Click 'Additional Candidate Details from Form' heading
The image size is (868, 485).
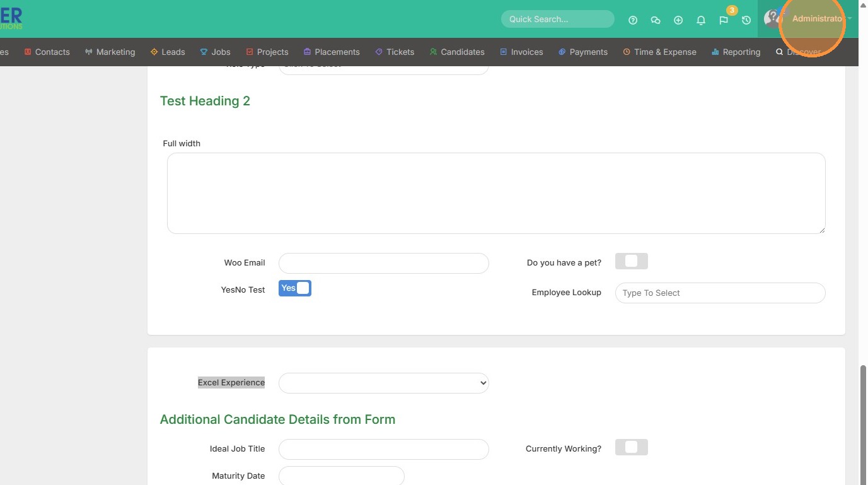[277, 419]
